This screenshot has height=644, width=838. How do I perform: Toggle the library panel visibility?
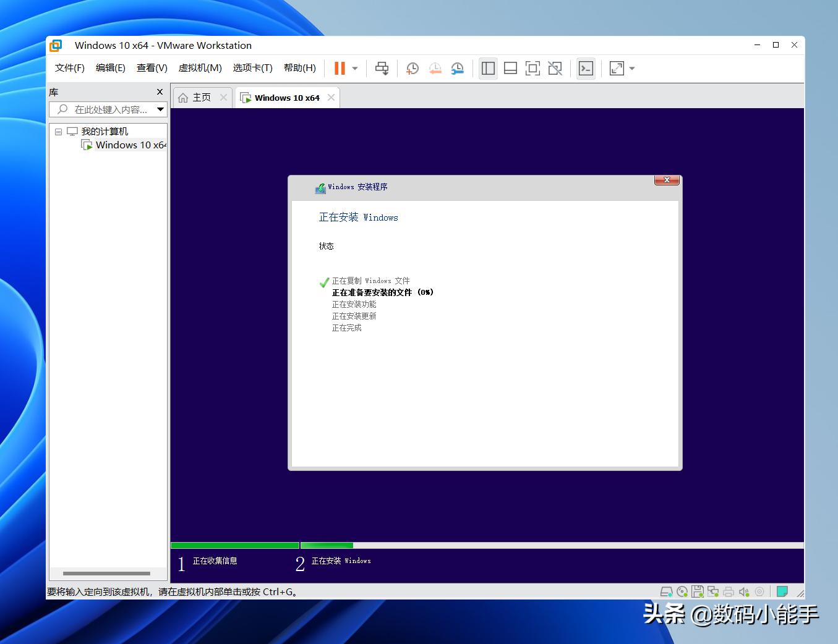[x=488, y=68]
